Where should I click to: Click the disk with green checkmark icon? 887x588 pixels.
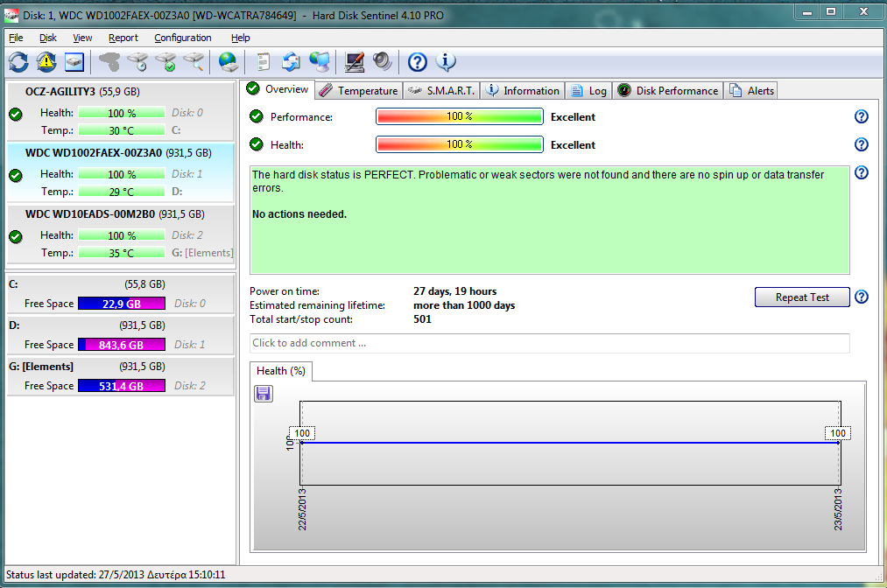point(165,61)
